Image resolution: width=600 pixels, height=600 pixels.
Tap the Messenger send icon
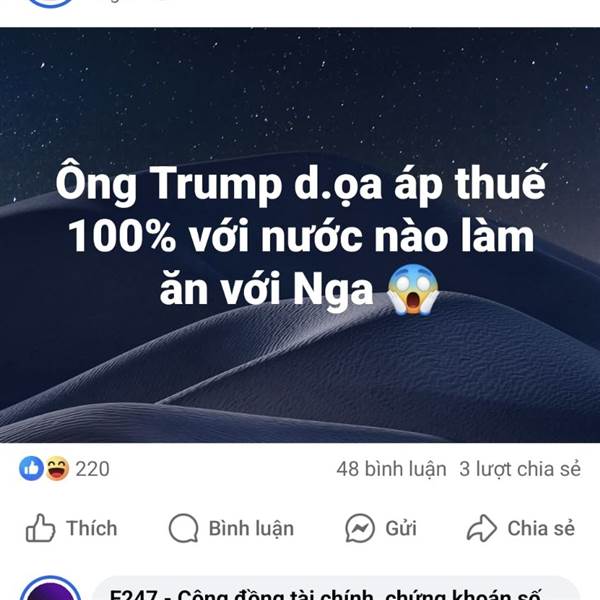(360, 528)
